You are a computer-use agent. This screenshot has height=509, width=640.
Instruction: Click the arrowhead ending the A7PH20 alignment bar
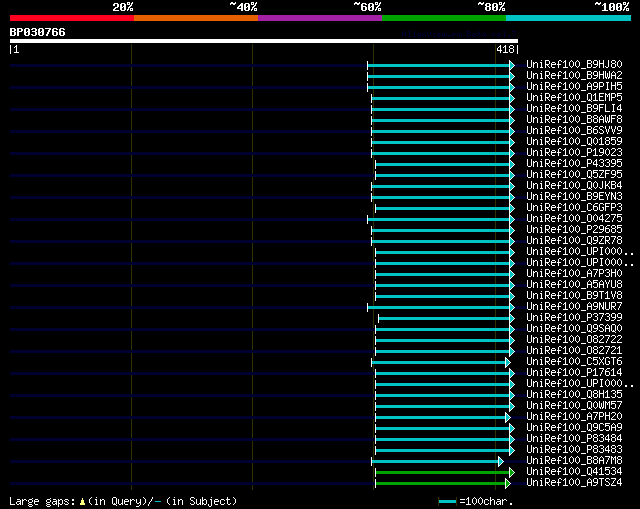(508, 418)
